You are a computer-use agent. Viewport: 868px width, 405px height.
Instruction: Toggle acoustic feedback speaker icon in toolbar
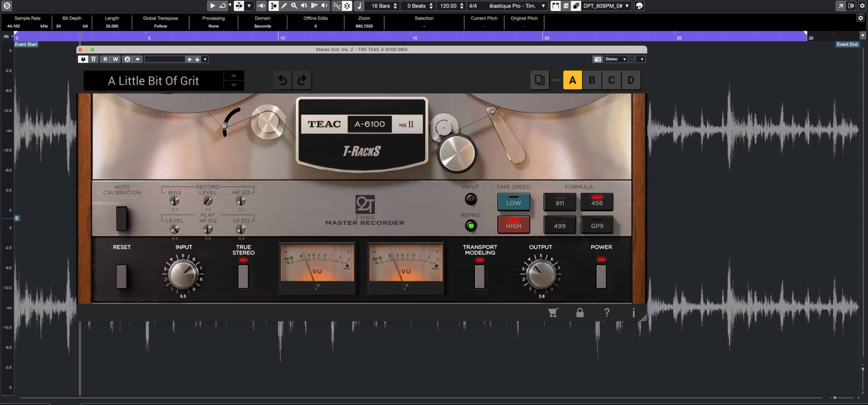[x=261, y=6]
